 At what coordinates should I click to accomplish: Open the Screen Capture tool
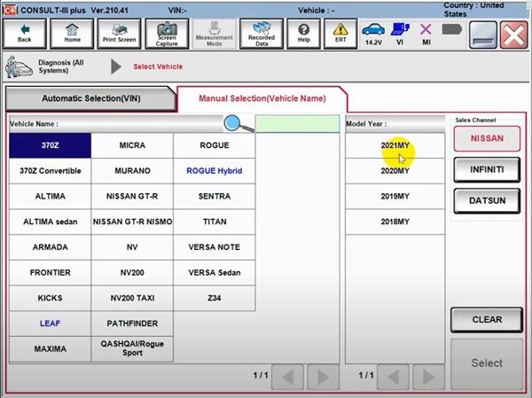pyautogui.click(x=166, y=34)
